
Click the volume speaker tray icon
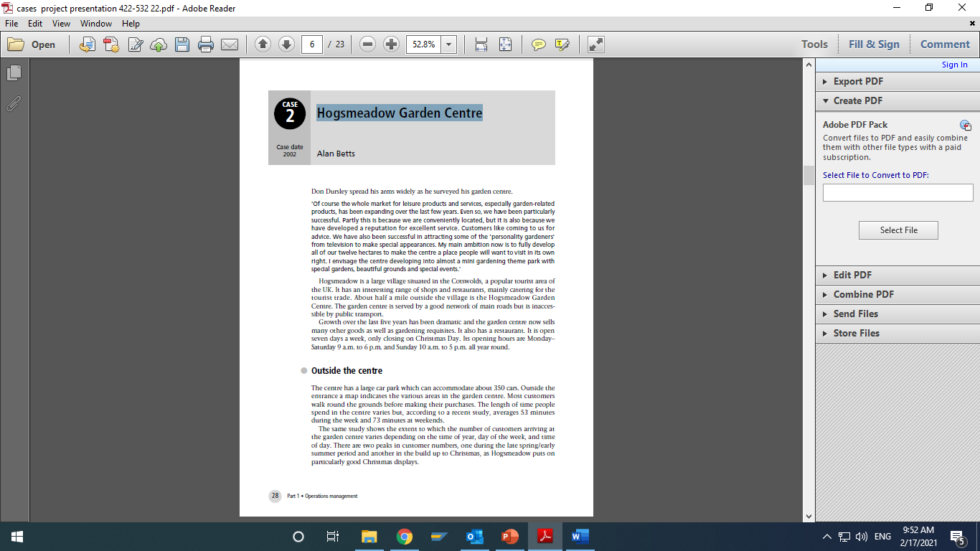(862, 537)
